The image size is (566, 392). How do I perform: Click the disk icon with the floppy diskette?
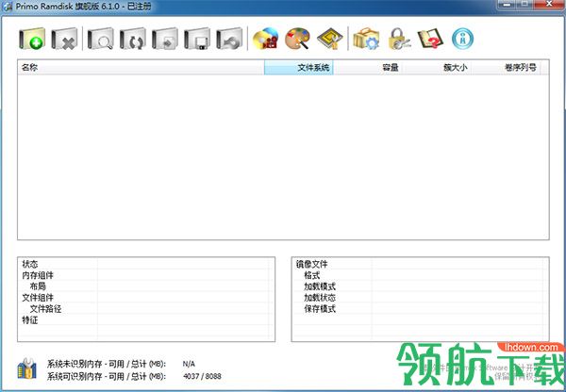(197, 39)
